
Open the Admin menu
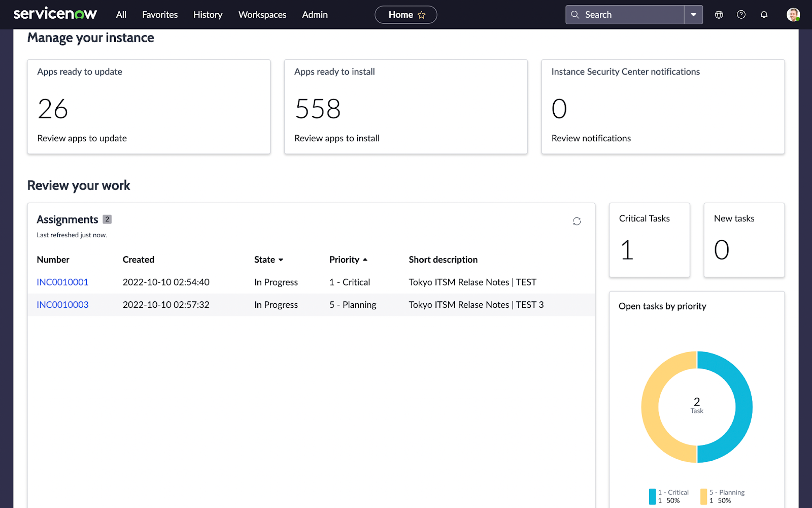click(x=315, y=15)
